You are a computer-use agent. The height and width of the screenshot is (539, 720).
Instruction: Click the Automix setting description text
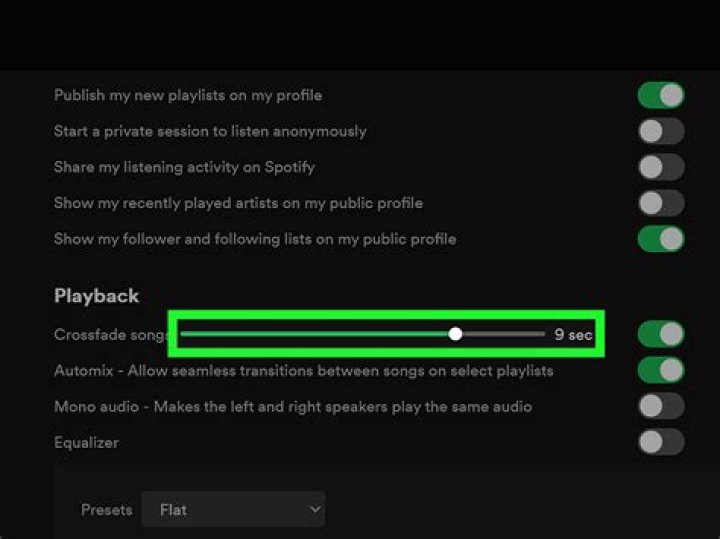(303, 371)
